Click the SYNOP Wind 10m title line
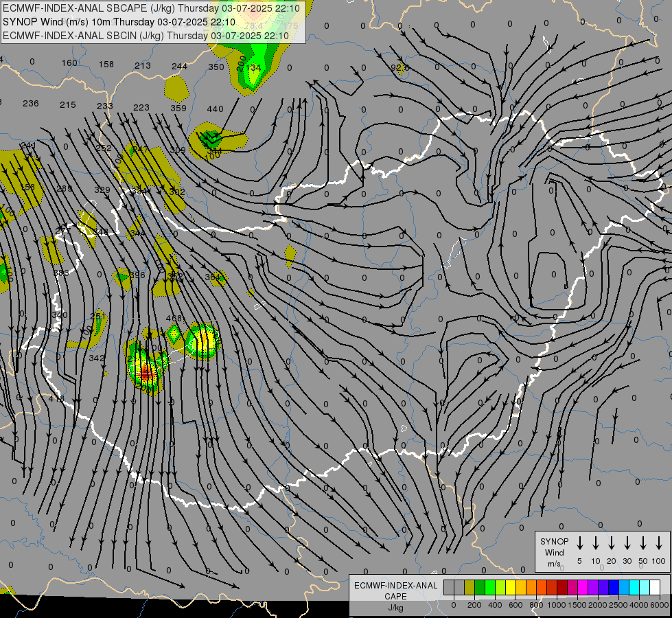The height and width of the screenshot is (618, 672). click(119, 22)
